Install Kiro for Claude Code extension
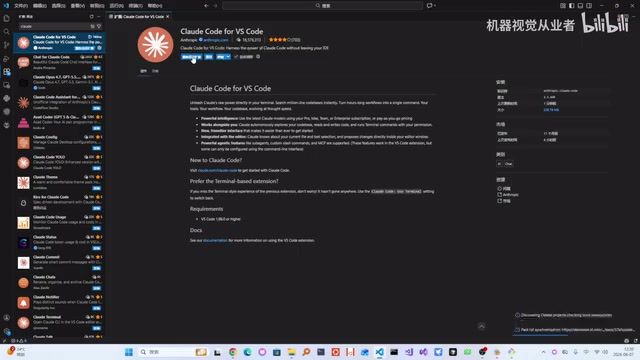Screen dimensions: 640x360 click(97, 208)
